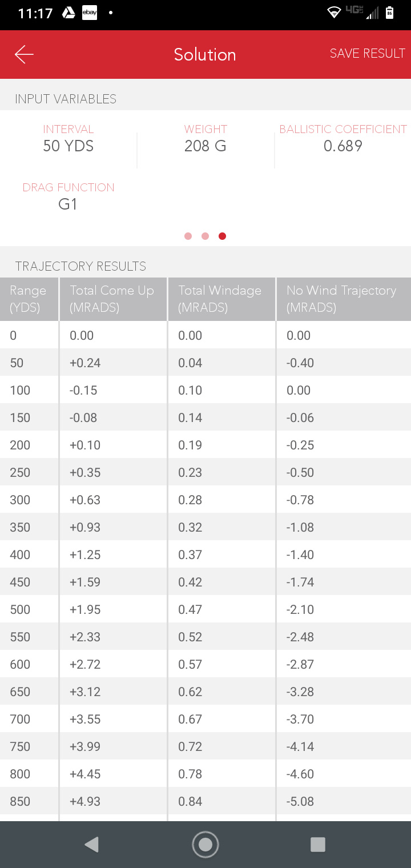411x868 pixels.
Task: Tap the battery status icon
Action: pos(389,13)
